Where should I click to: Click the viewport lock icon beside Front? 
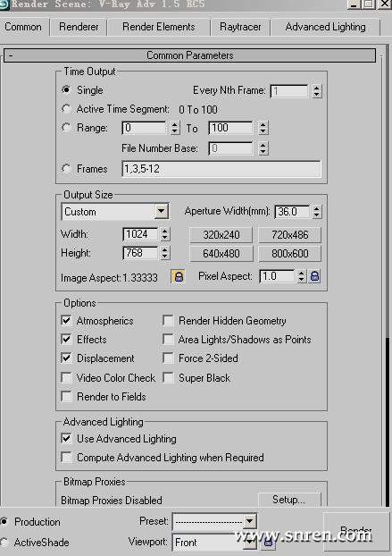(268, 542)
